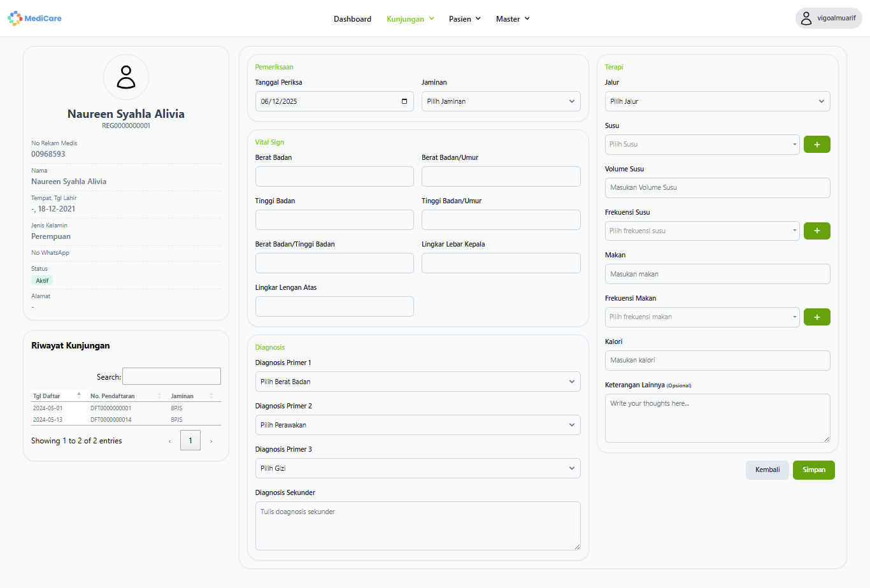Viewport: 870px width, 588px height.
Task: Click the user avatar icon beside vigoalmuarif
Action: [x=806, y=18]
